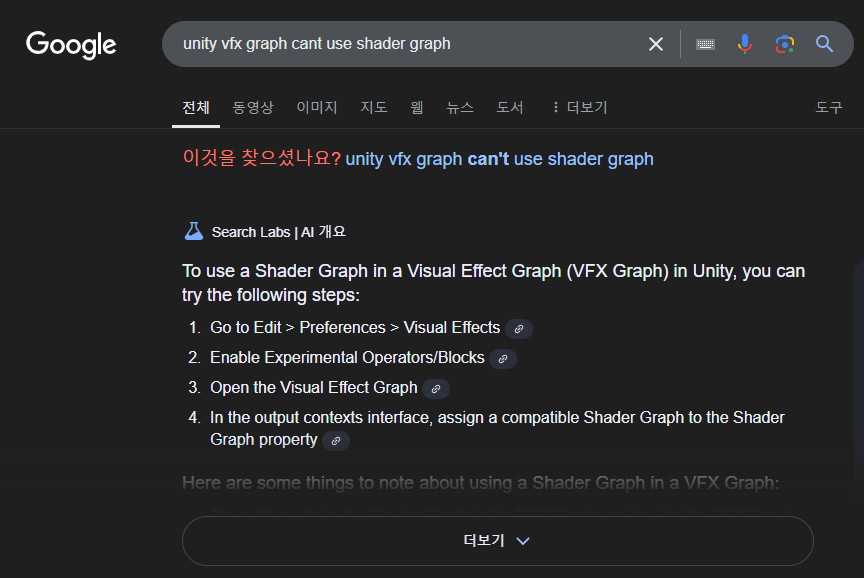Follow the suggested spelling correction link

click(x=499, y=159)
